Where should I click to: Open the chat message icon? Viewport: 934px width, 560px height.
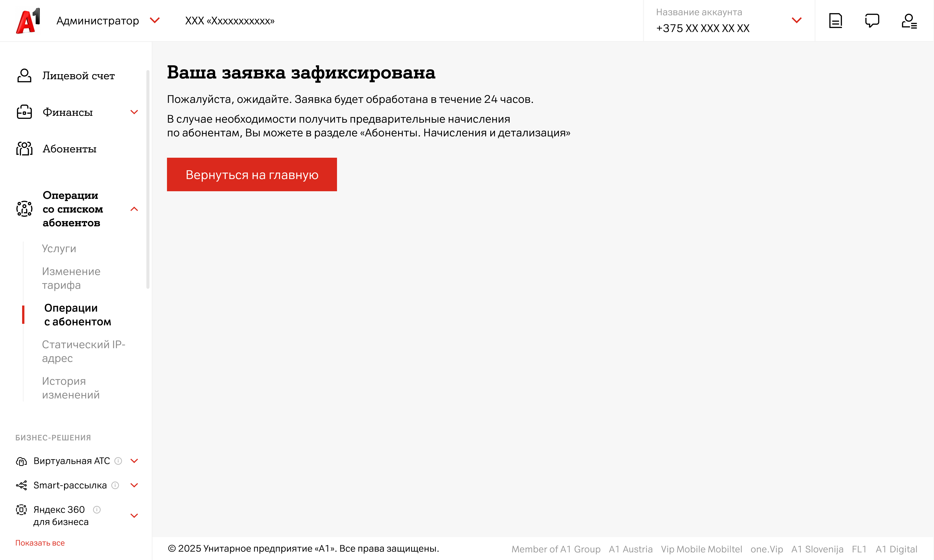click(x=872, y=21)
